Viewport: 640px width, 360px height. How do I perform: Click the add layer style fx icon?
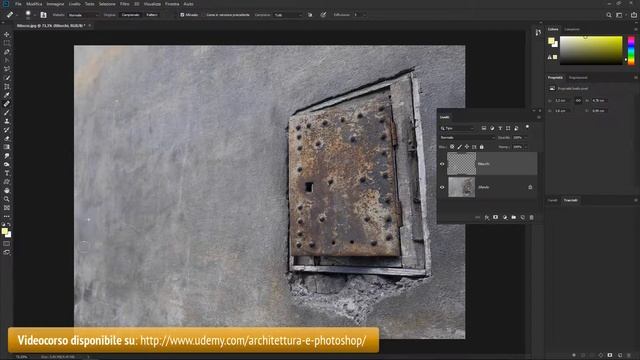point(487,218)
